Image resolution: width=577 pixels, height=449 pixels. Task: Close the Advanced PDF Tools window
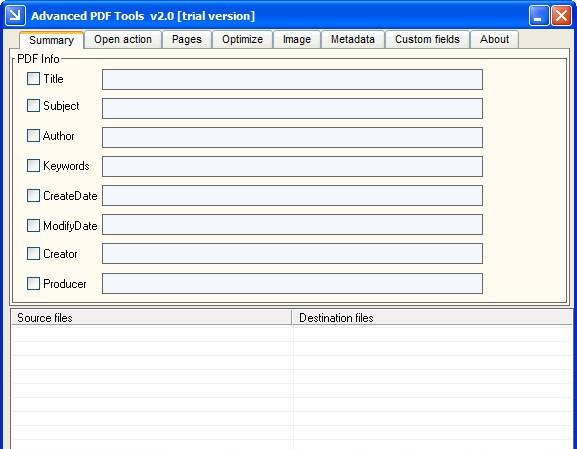tap(561, 15)
